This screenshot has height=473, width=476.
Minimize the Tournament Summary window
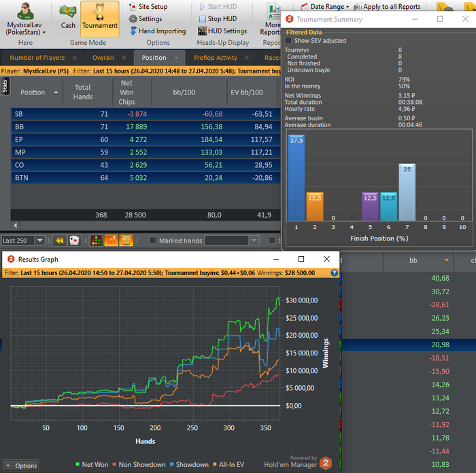(x=415, y=19)
